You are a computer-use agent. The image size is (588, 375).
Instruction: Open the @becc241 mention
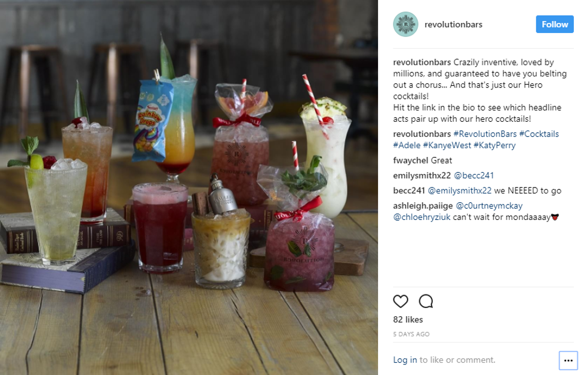[x=474, y=176]
